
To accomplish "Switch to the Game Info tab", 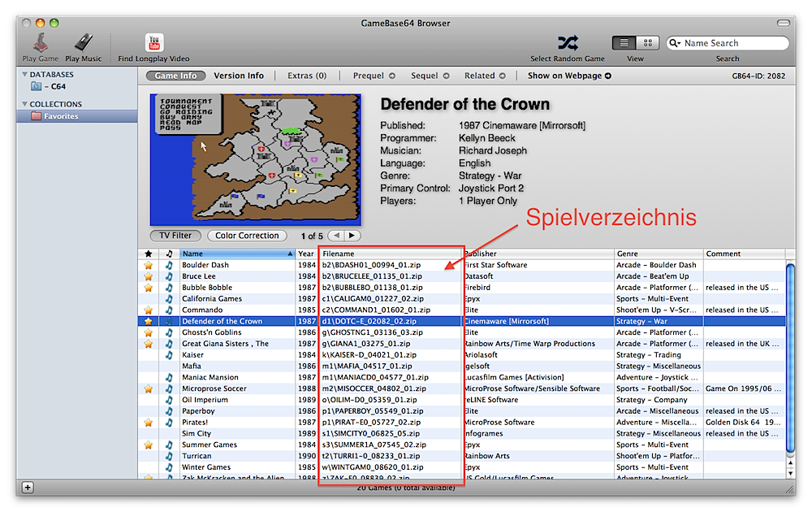I will (175, 76).
